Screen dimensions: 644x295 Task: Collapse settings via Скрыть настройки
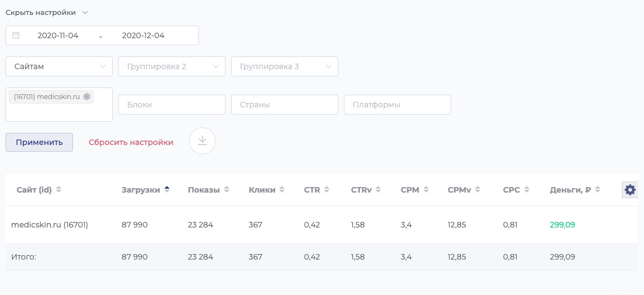point(46,12)
